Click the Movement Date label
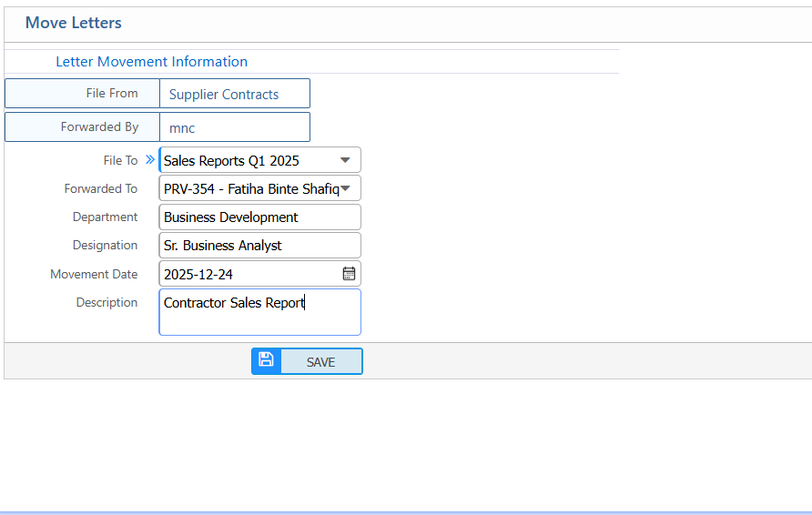The image size is (812, 515). pos(94,274)
